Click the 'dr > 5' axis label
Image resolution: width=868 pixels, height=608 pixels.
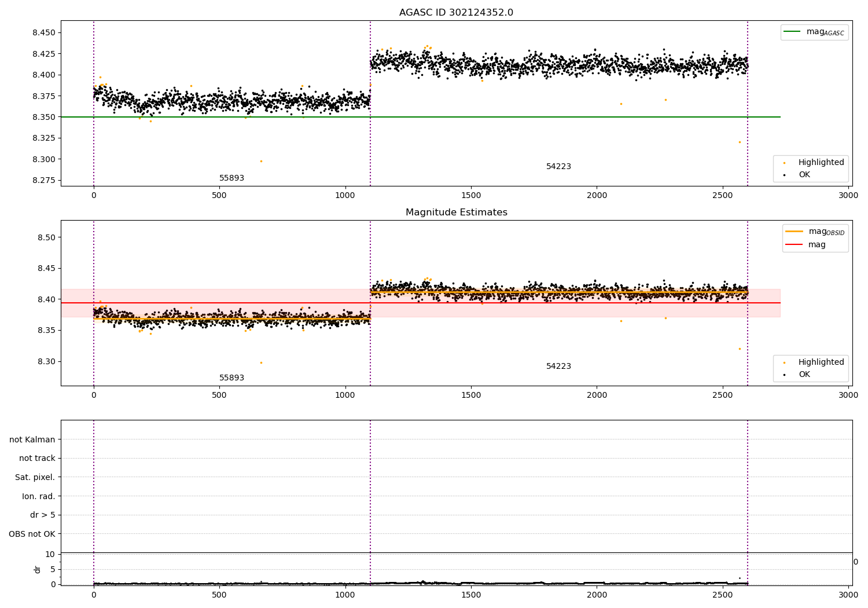pos(43,515)
